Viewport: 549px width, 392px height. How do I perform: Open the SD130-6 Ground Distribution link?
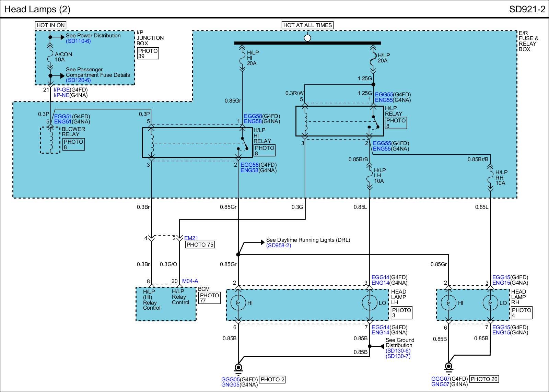[398, 351]
